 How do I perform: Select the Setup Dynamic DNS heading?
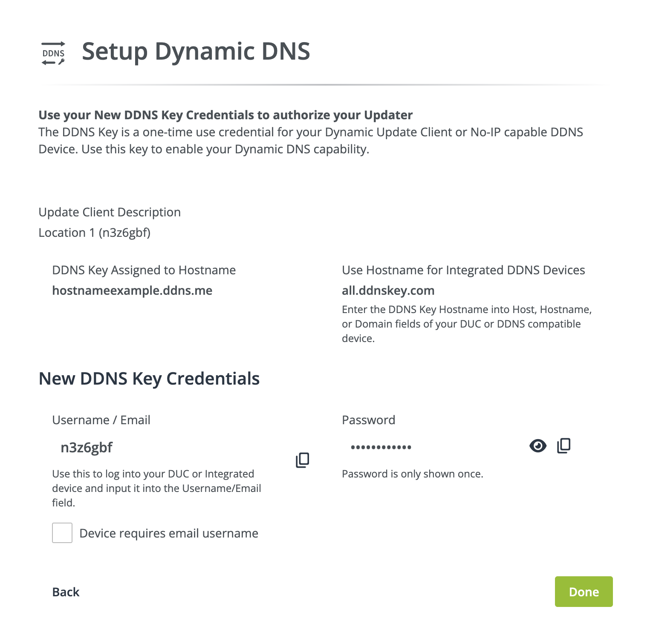coord(196,52)
